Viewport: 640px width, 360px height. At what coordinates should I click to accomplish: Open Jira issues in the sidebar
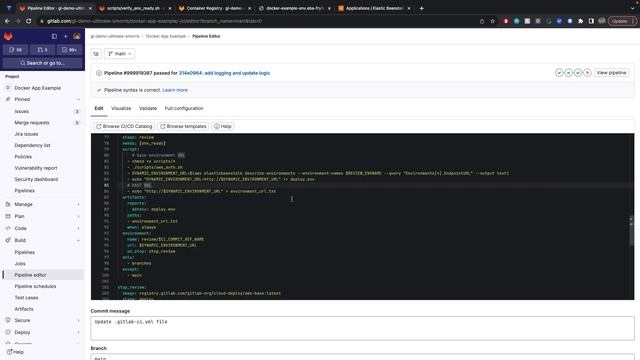click(x=42, y=134)
